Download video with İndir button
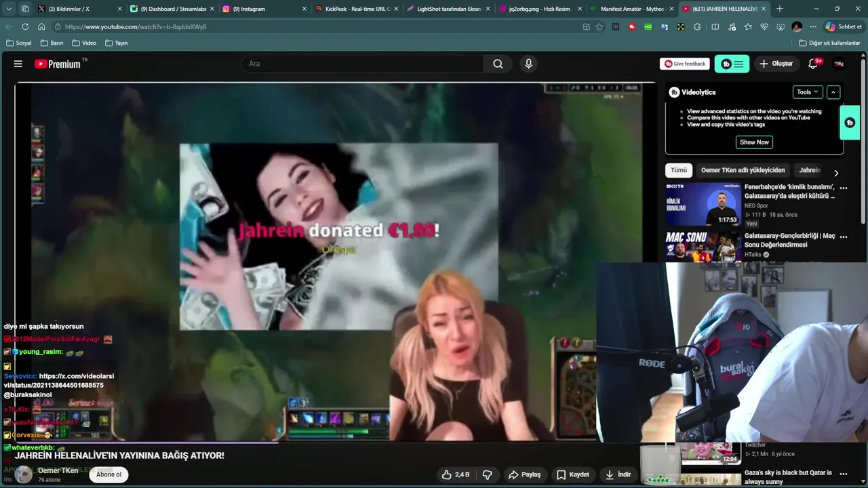 click(618, 474)
